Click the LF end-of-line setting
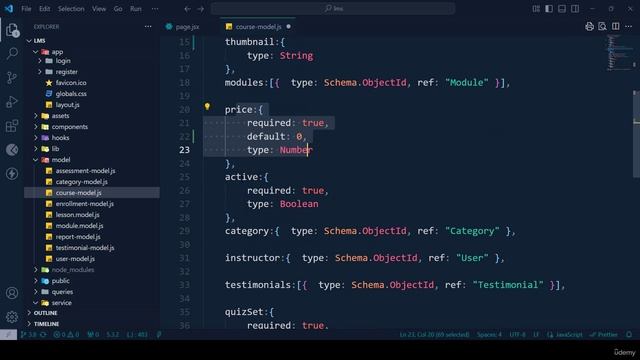Screen dimensions: 640x360 click(536, 335)
